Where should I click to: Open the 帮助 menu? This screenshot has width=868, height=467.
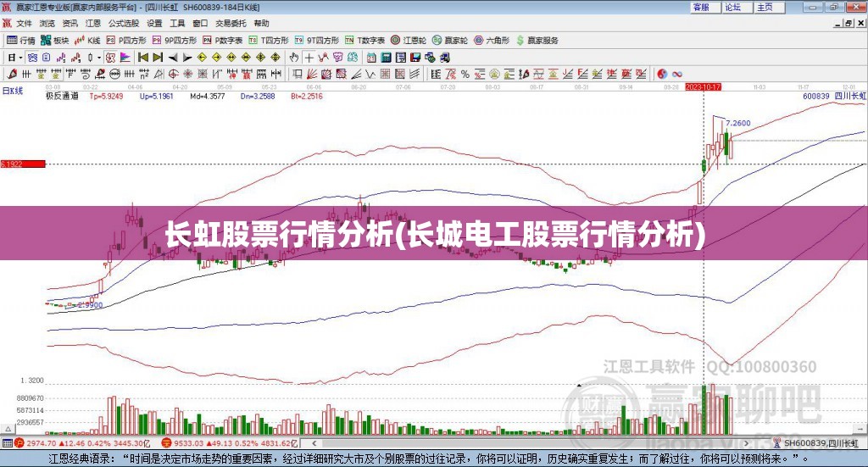pos(261,23)
